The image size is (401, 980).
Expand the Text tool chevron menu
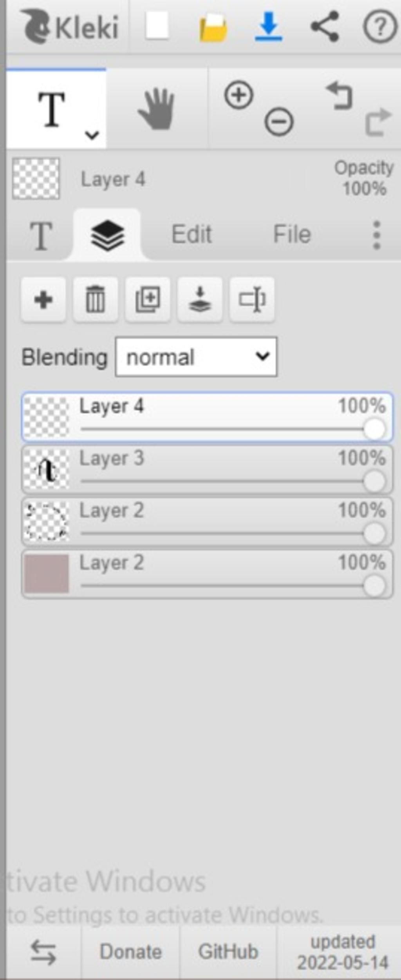tap(92, 135)
